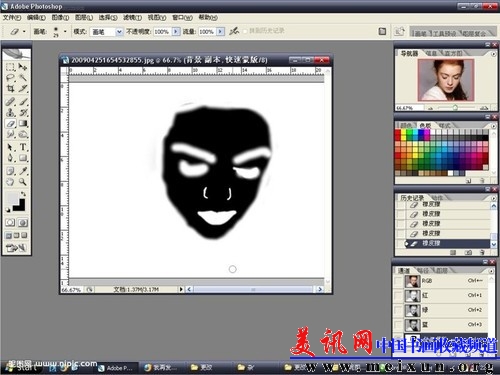This screenshot has height=375, width=500.
Task: Switch to standard mode button below color swatches
Action: point(10,222)
